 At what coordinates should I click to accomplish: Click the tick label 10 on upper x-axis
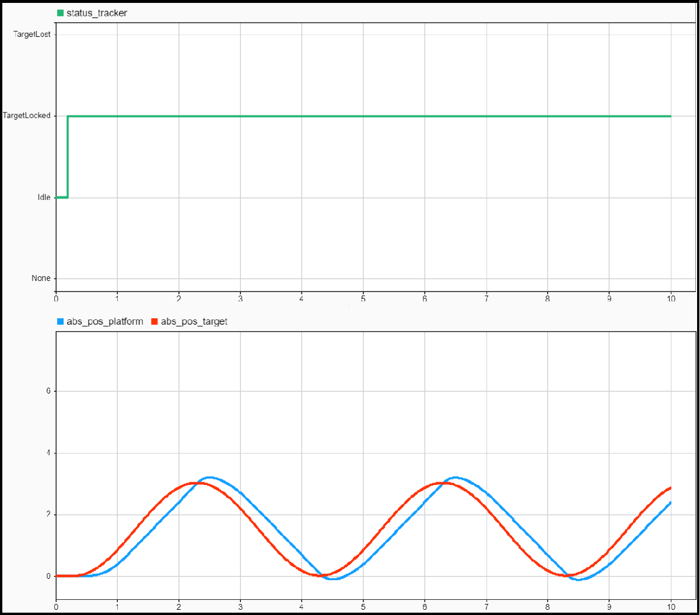pos(671,297)
